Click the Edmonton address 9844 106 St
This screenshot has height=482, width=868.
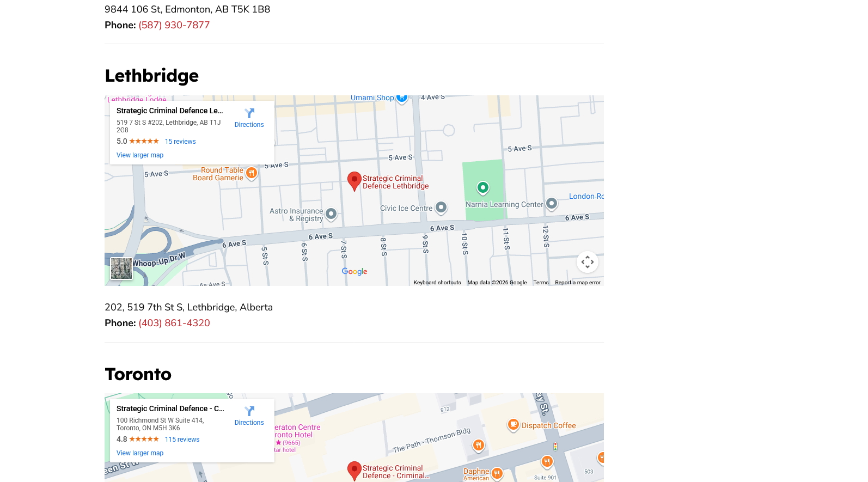(187, 9)
